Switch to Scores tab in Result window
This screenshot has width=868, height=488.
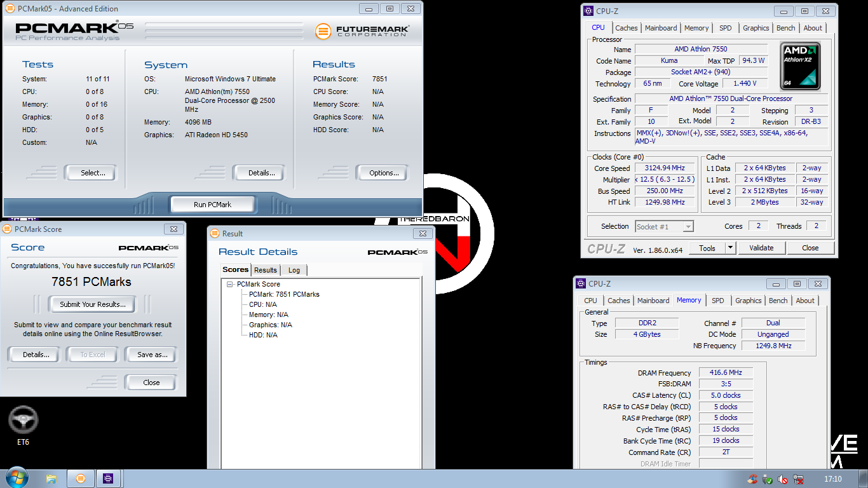click(235, 269)
